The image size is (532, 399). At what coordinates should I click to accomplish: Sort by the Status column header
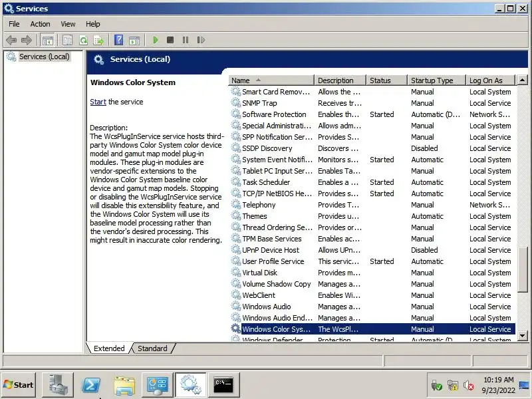(x=387, y=80)
